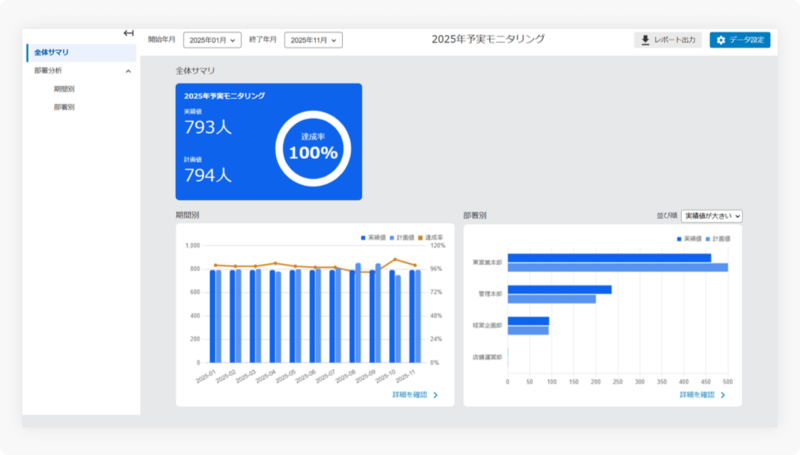This screenshot has height=455, width=800.
Task: Click the 793人 actual value
Action: (208, 127)
